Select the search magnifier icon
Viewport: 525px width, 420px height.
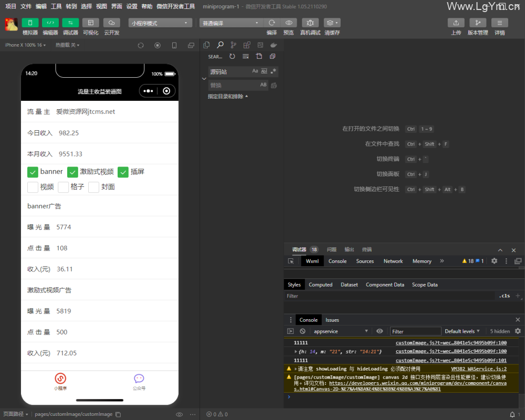[x=220, y=45]
